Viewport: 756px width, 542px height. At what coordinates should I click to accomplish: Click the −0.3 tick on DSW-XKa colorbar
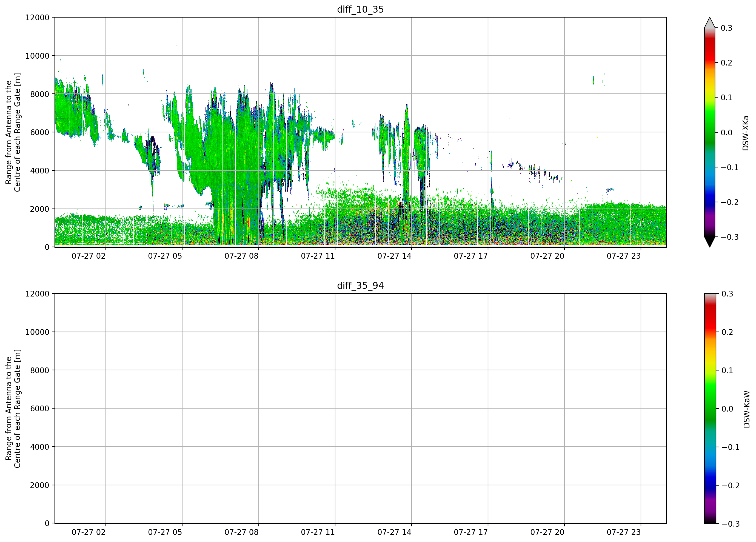click(x=729, y=237)
